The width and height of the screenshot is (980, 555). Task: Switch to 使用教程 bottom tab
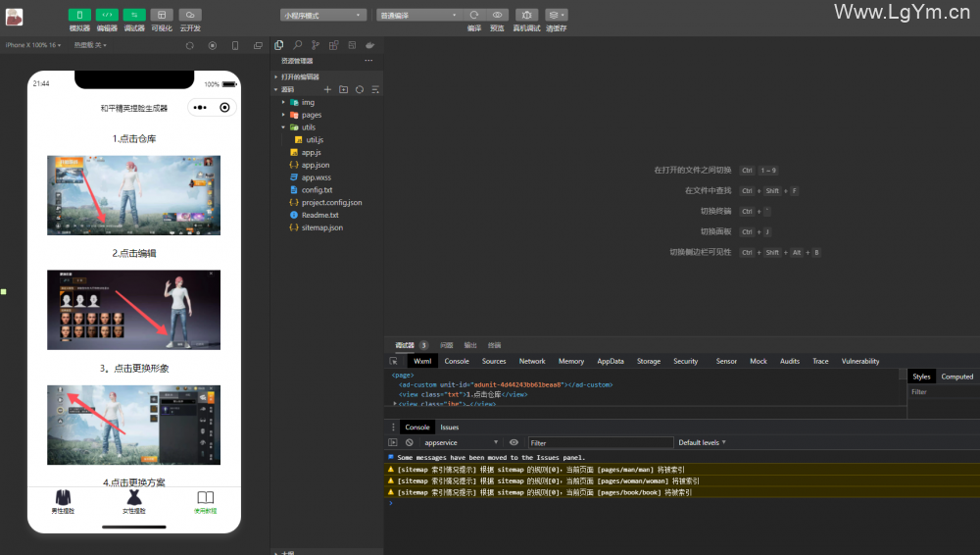205,502
